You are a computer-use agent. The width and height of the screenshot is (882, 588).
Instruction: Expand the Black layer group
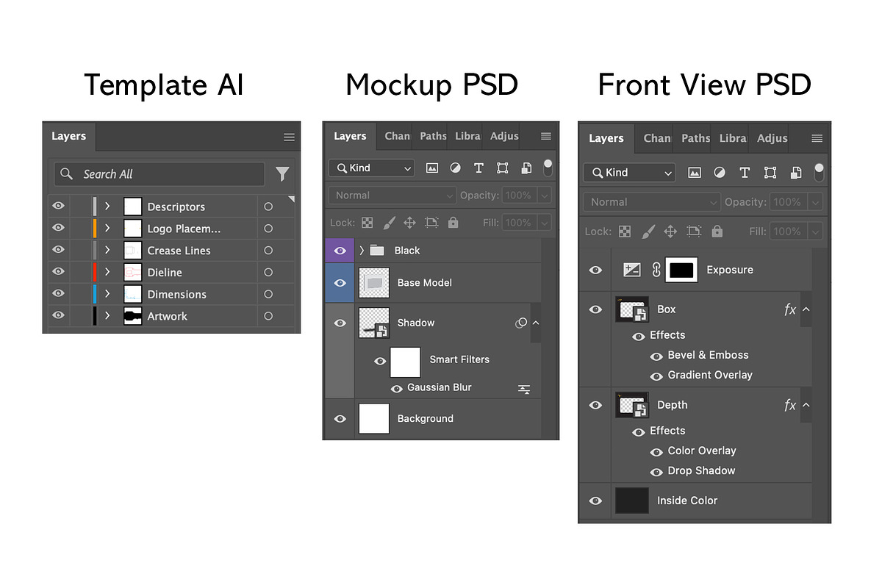362,251
